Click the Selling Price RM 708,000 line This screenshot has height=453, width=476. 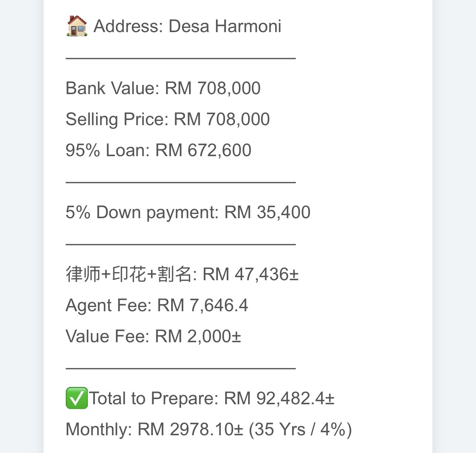[x=167, y=120]
